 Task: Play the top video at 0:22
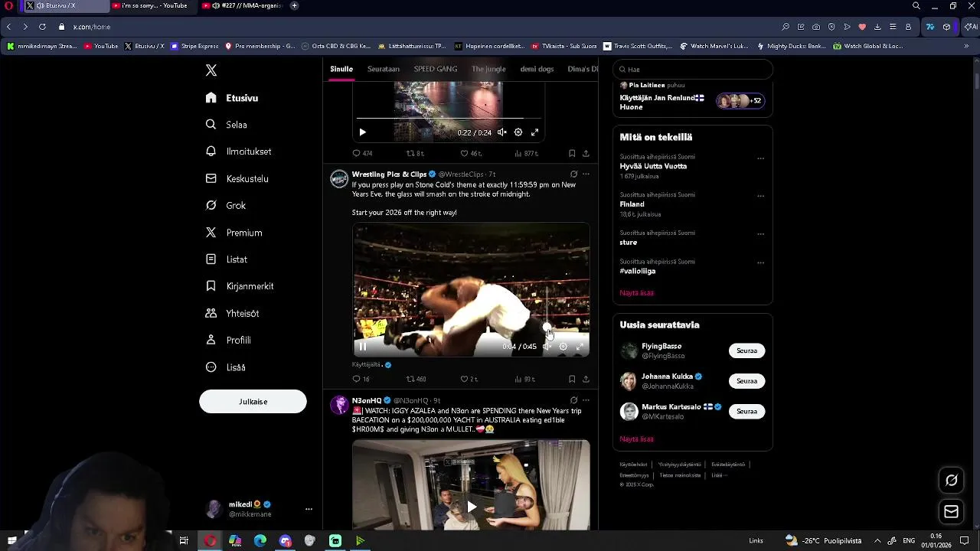click(363, 132)
